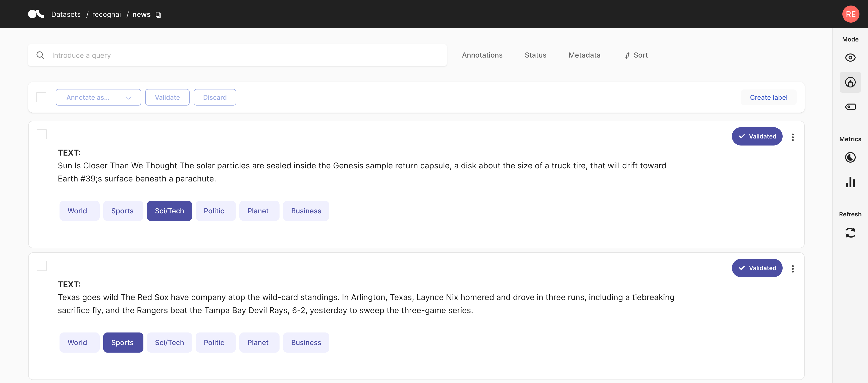Tick the select-all records checkbox
Image resolution: width=868 pixels, height=383 pixels.
[x=41, y=98]
